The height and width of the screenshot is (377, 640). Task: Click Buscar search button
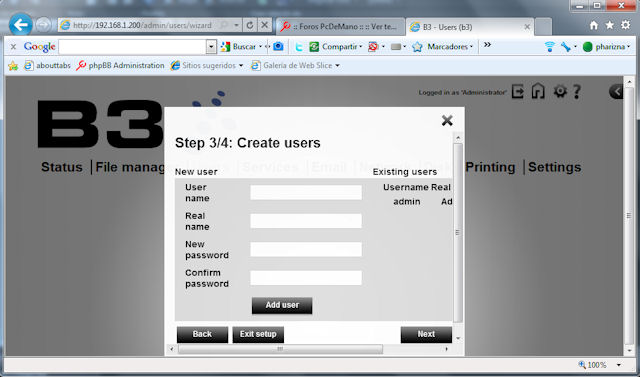tap(238, 47)
